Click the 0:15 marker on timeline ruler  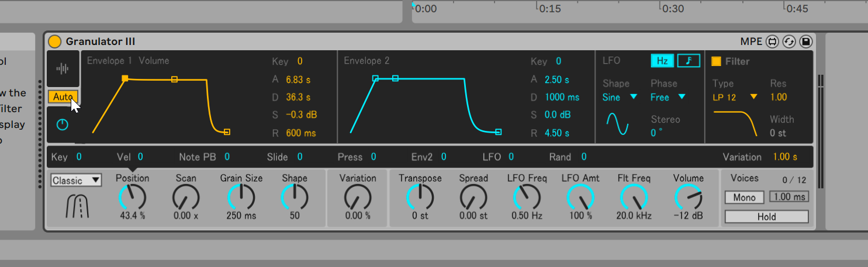550,9
